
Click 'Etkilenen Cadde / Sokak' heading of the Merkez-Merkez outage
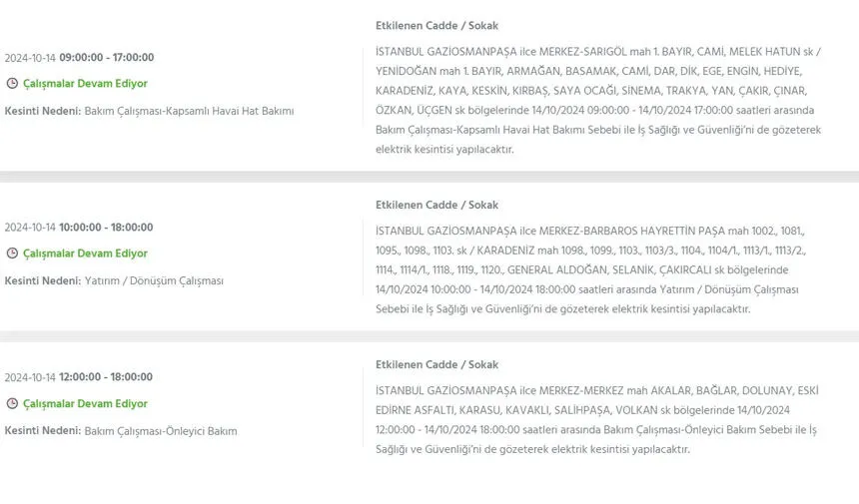pyautogui.click(x=436, y=365)
